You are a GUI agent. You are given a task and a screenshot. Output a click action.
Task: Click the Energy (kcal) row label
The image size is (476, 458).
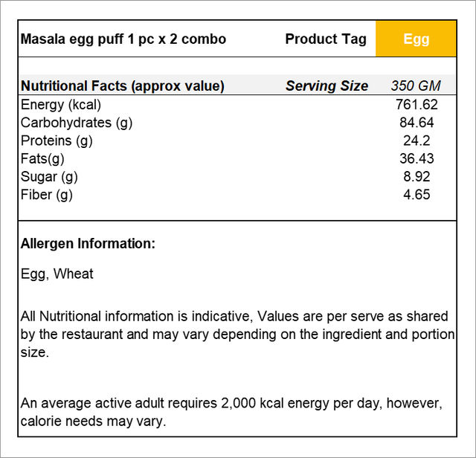coord(61,105)
